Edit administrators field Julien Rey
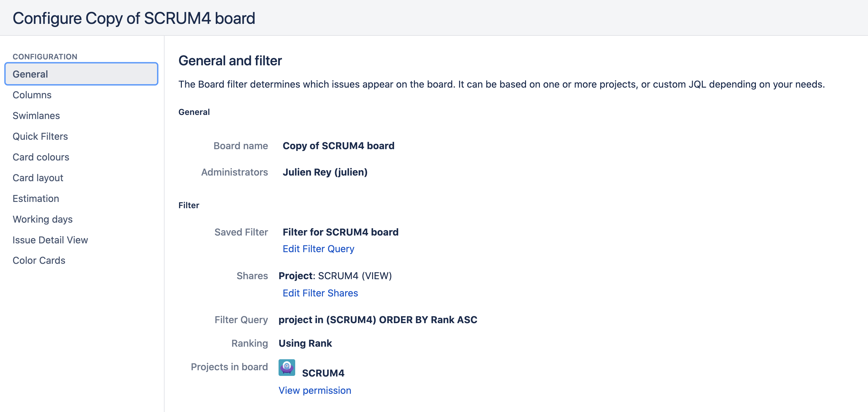Image resolution: width=868 pixels, height=412 pixels. tap(325, 172)
